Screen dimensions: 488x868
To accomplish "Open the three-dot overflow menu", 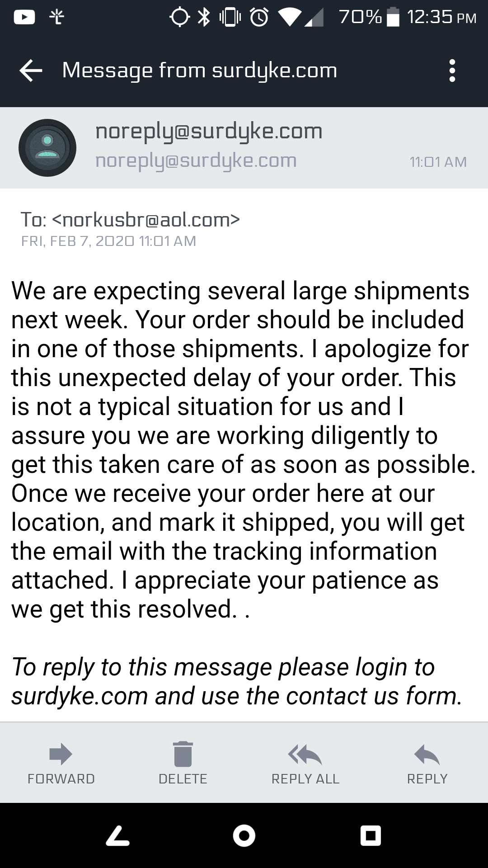I will (x=452, y=71).
